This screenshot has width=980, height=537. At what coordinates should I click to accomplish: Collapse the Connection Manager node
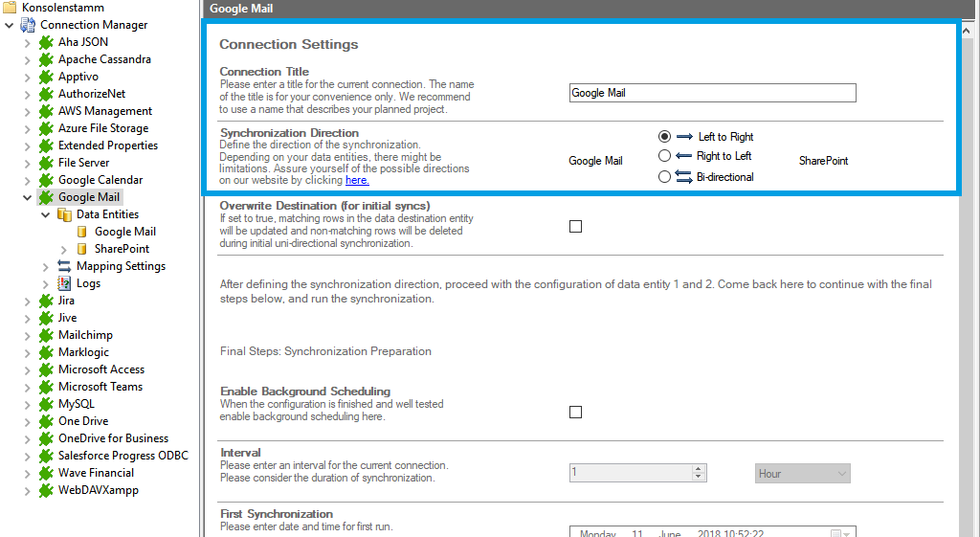tap(9, 26)
